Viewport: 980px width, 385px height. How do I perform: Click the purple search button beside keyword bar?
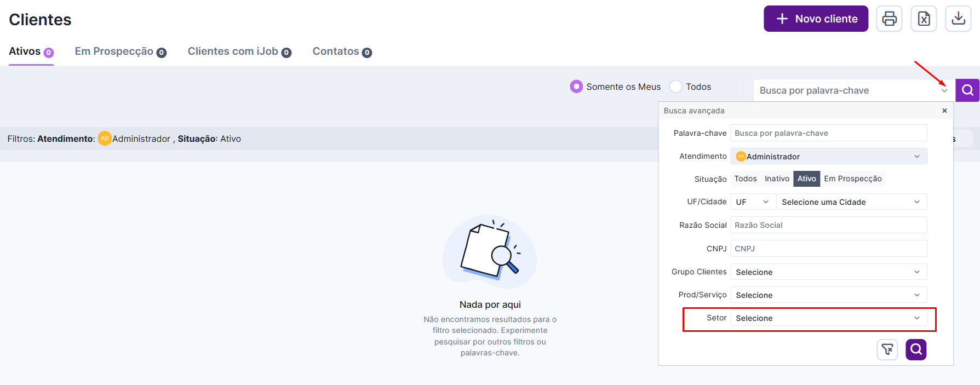(x=967, y=90)
